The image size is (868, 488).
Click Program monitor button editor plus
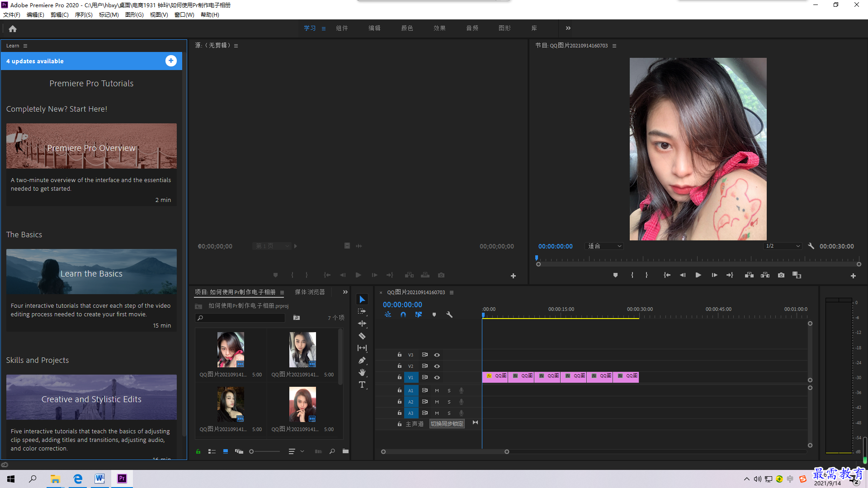click(853, 276)
